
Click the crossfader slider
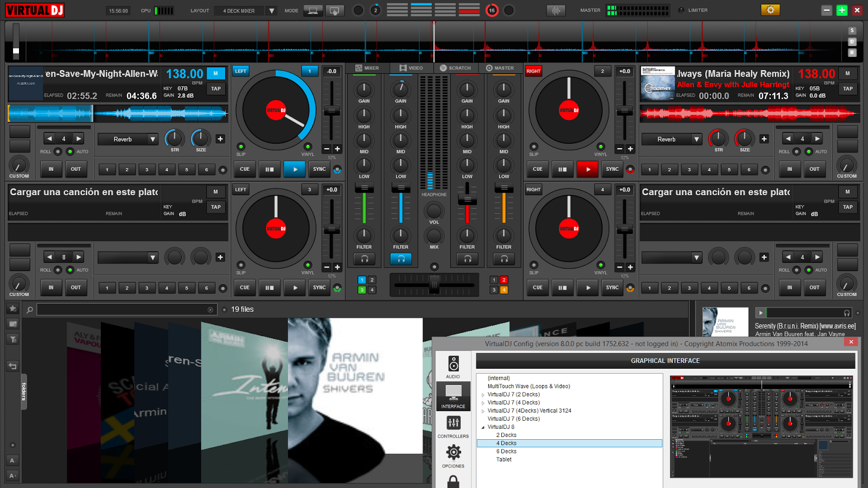[433, 284]
